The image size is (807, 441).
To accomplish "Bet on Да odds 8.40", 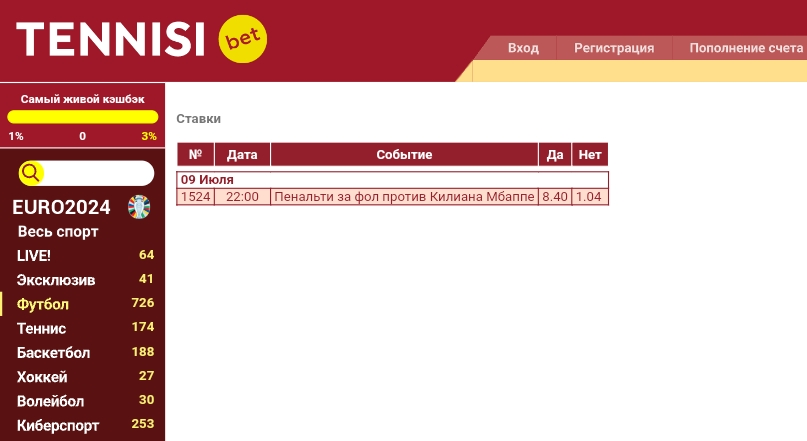I will [x=555, y=197].
